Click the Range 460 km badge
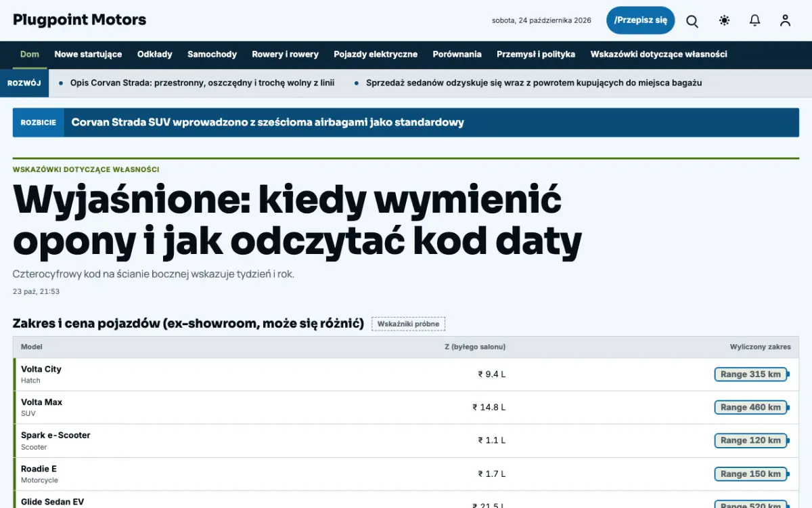This screenshot has height=508, width=812. coord(751,408)
